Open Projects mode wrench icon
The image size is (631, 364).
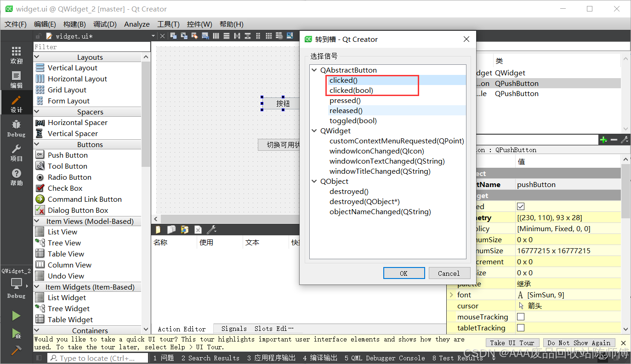pos(16,153)
